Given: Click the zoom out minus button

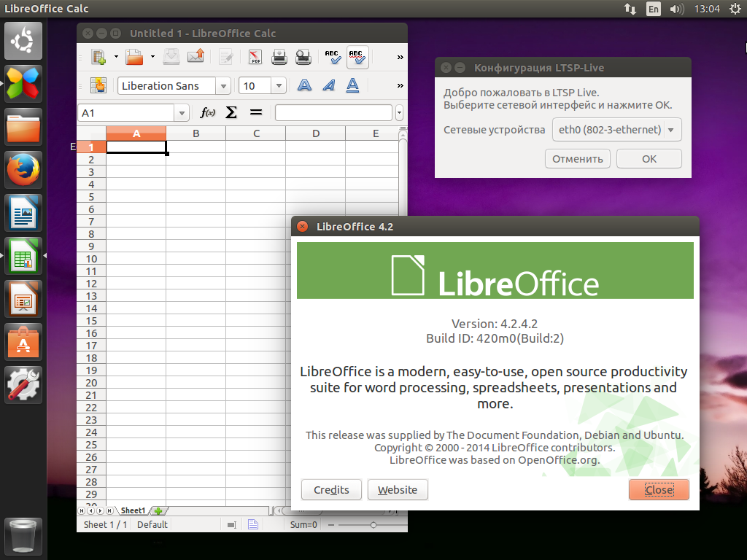Looking at the screenshot, I should [331, 525].
